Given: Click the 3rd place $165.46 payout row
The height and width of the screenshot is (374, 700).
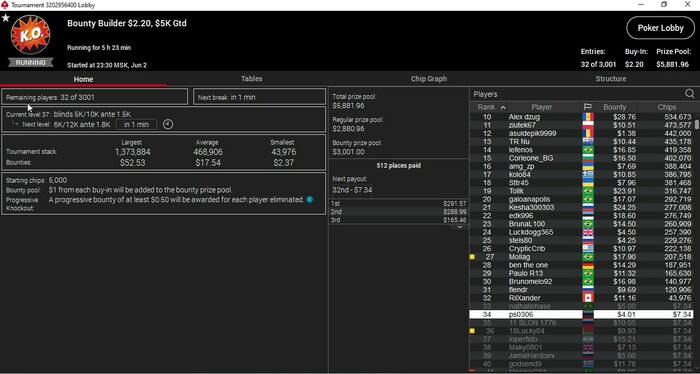Looking at the screenshot, I should click(398, 220).
